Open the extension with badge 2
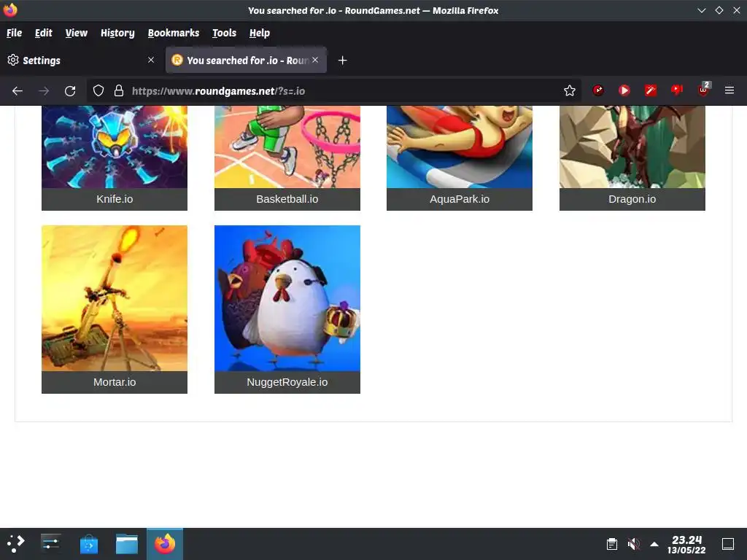Screen dimensions: 747x560 pyautogui.click(x=704, y=90)
